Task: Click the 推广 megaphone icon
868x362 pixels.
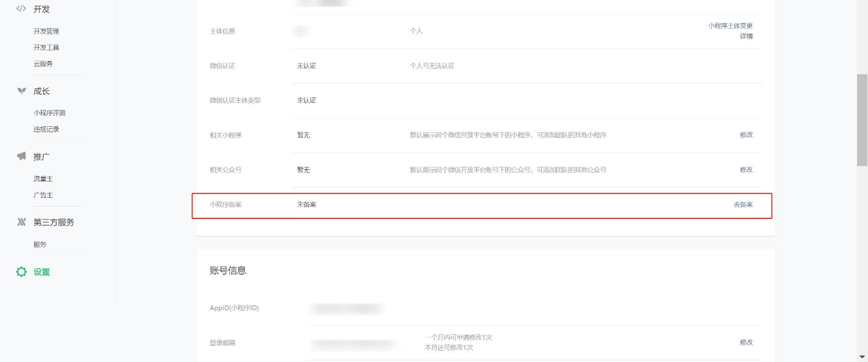Action: click(x=21, y=156)
